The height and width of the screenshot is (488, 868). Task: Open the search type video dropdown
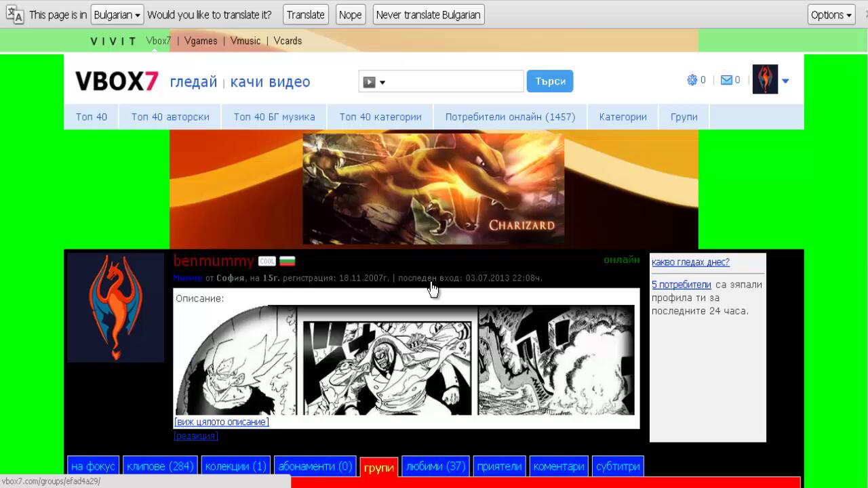click(374, 82)
